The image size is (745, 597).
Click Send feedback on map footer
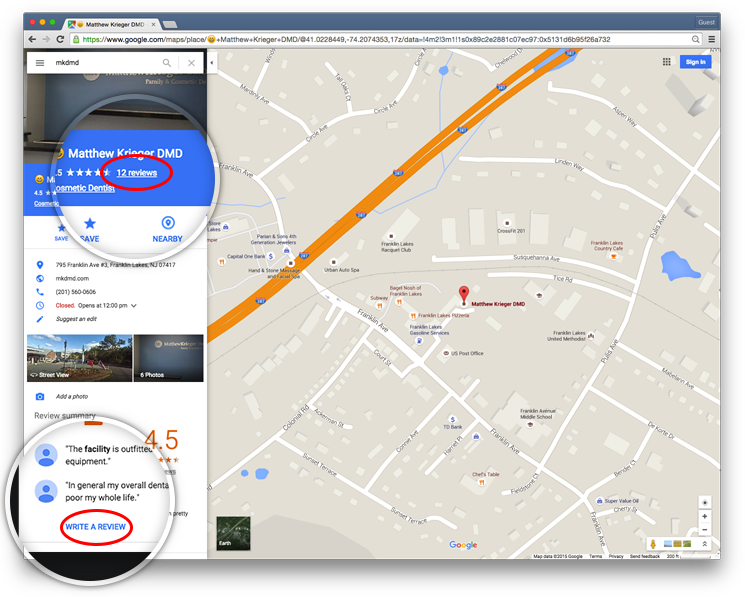pos(645,556)
